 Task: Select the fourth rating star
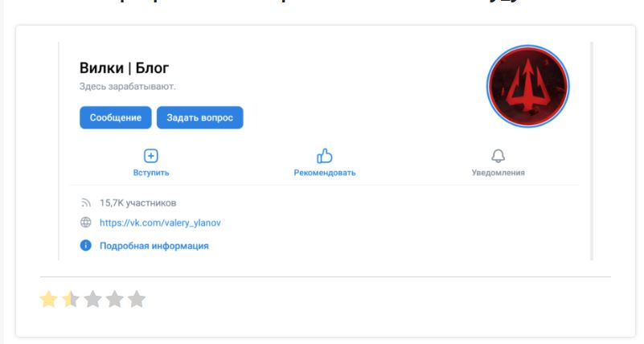pos(115,299)
